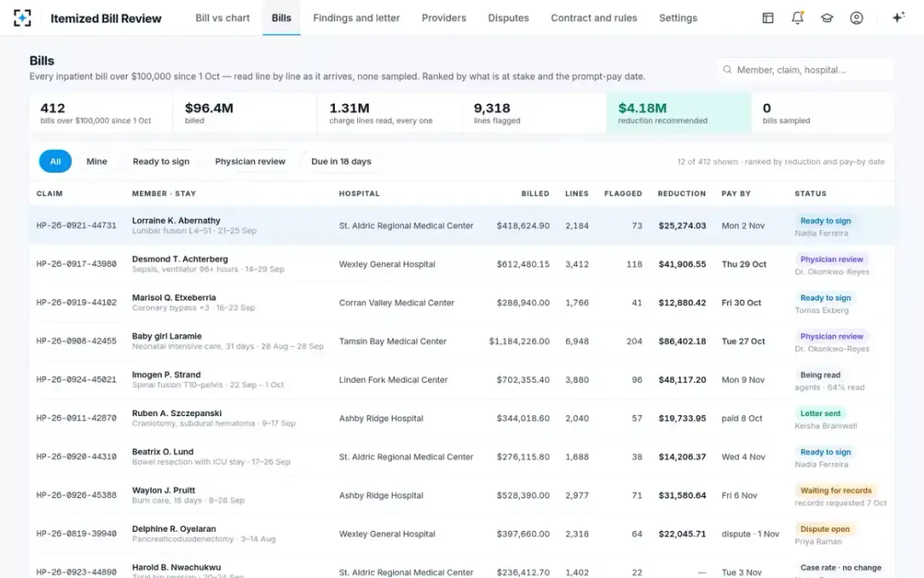Open the user profile icon
This screenshot has height=578, width=924.
click(x=856, y=18)
